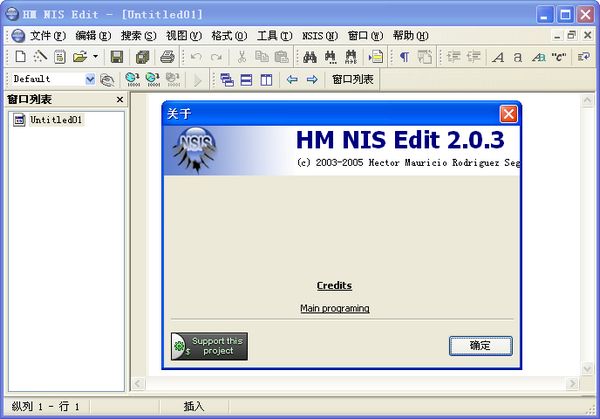This screenshot has height=419, width=600.
Task: Tile windows horizontally with the toolbar icon
Action: click(x=246, y=79)
